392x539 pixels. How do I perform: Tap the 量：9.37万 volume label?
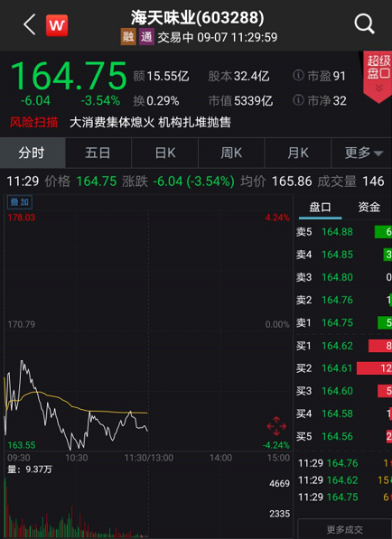pyautogui.click(x=30, y=469)
